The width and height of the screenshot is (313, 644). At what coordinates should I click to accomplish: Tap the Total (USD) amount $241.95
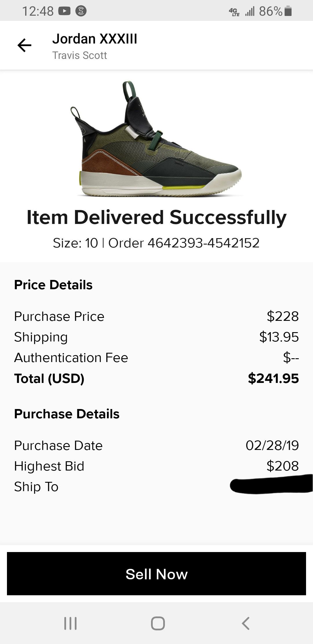point(273,379)
